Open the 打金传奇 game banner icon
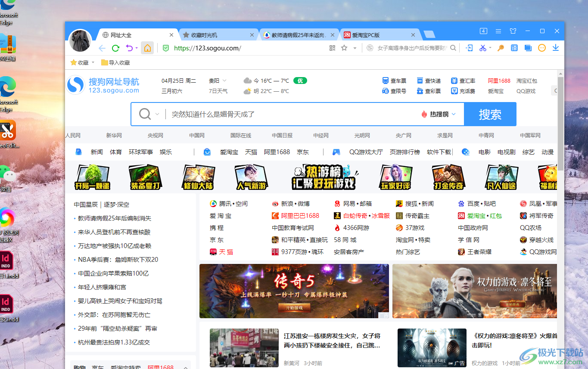The height and width of the screenshot is (369, 588). coord(448,177)
